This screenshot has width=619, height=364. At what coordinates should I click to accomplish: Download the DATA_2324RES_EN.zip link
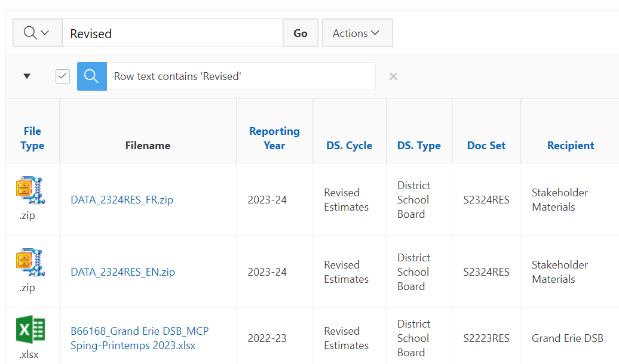(122, 272)
